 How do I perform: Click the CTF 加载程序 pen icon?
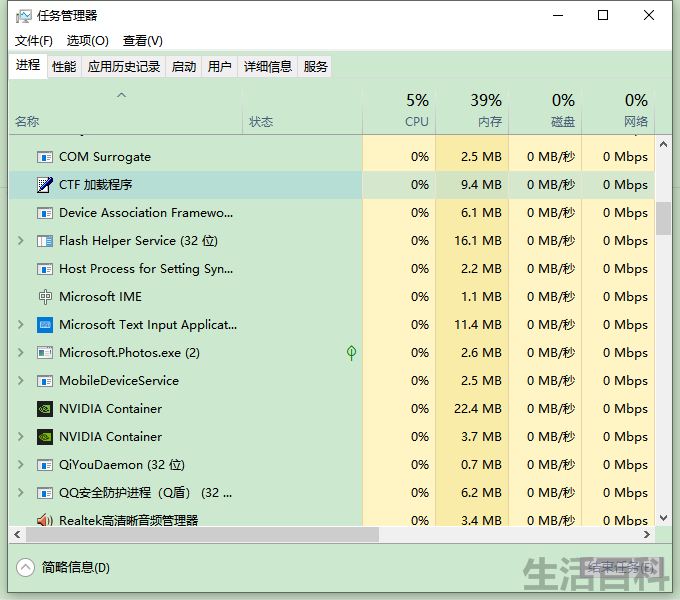point(45,185)
